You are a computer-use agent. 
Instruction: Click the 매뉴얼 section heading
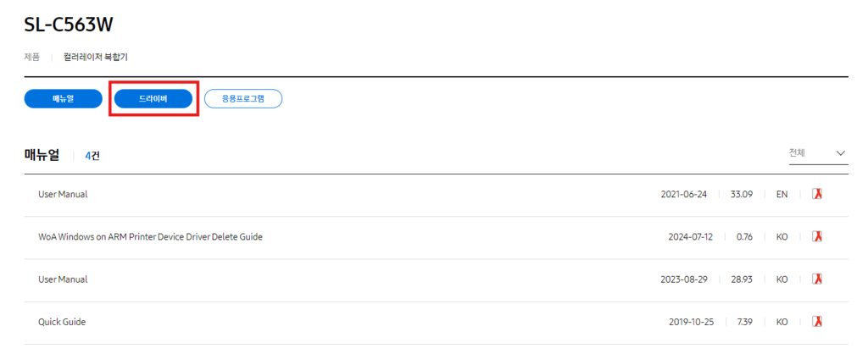(x=42, y=155)
